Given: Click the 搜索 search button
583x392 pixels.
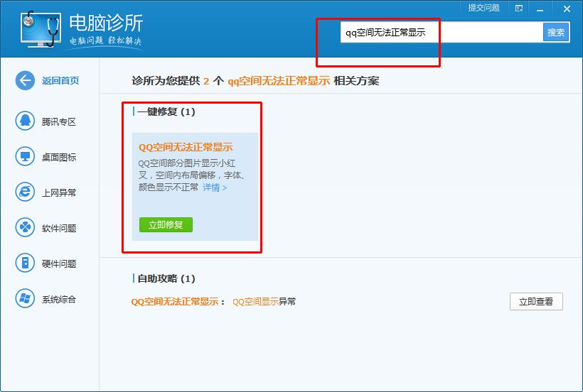Looking at the screenshot, I should pyautogui.click(x=556, y=33).
